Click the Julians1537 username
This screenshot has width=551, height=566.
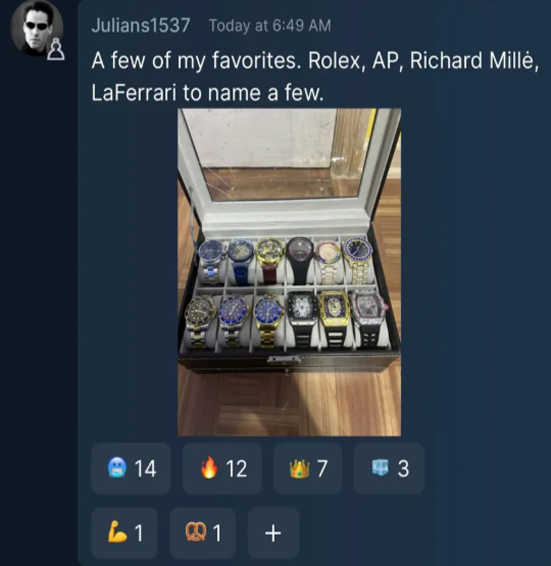pos(141,26)
